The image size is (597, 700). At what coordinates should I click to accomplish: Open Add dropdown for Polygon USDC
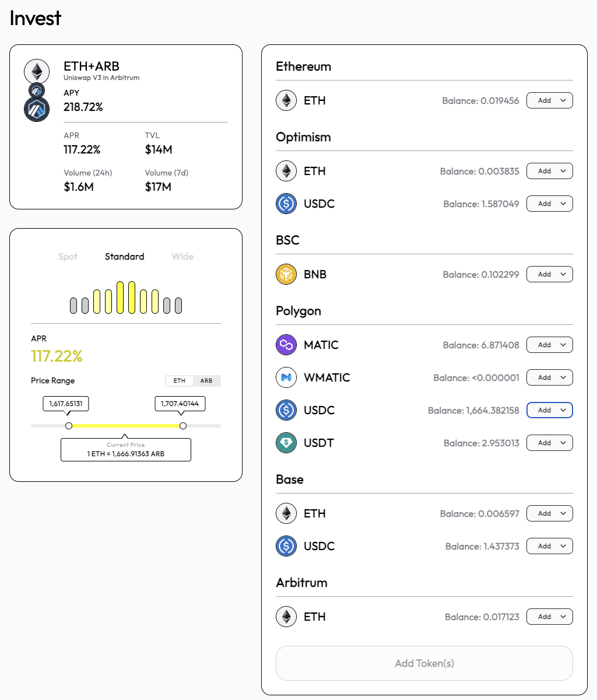pyautogui.click(x=550, y=410)
